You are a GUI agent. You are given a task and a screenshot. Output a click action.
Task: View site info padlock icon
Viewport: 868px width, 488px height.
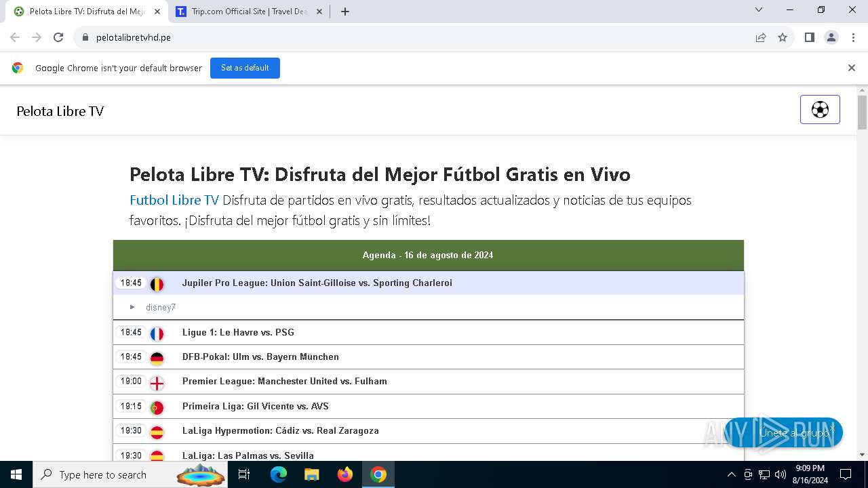[85, 37]
